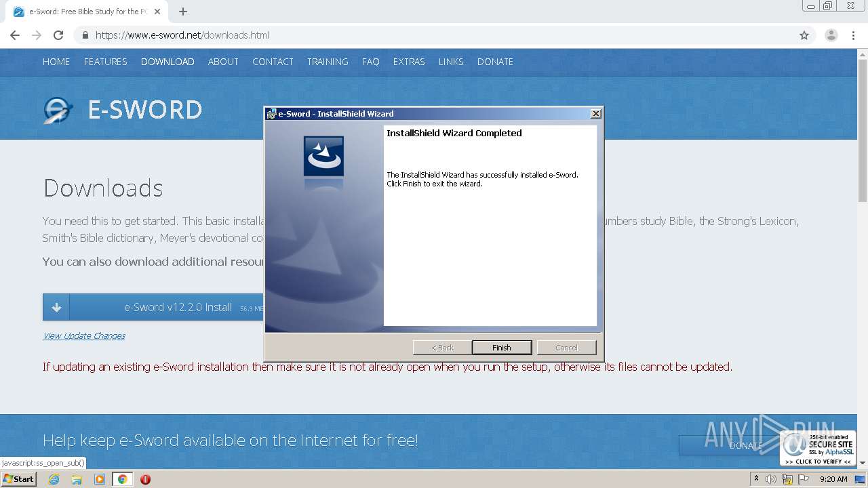Open the TRAINING menu item
The width and height of the screenshot is (868, 488).
(328, 62)
